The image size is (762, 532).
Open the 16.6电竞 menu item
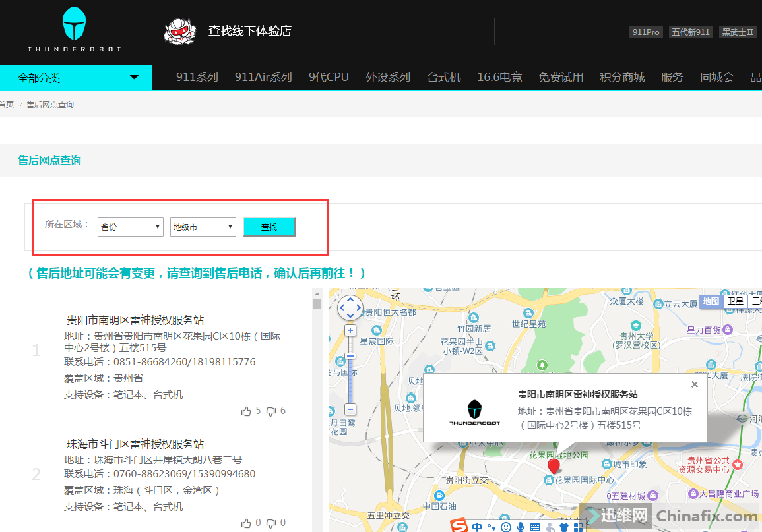[x=499, y=77]
